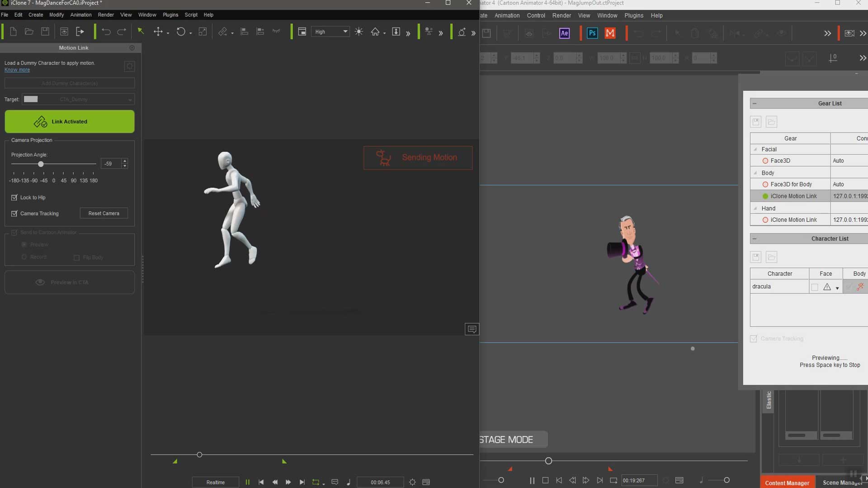Open the iClone timeline settings gear
Viewport: 868px width, 488px height.
tap(412, 482)
